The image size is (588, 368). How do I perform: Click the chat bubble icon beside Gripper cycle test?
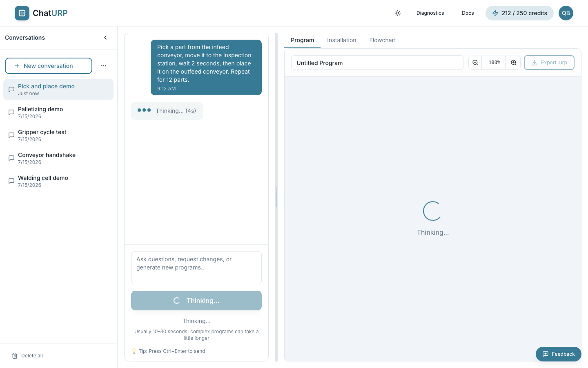coord(11,135)
